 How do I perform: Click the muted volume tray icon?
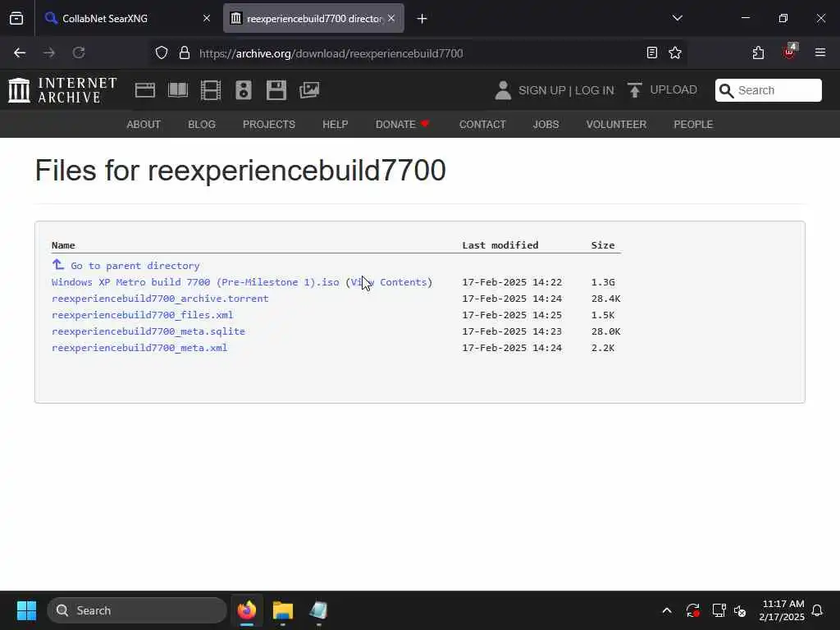(741, 610)
